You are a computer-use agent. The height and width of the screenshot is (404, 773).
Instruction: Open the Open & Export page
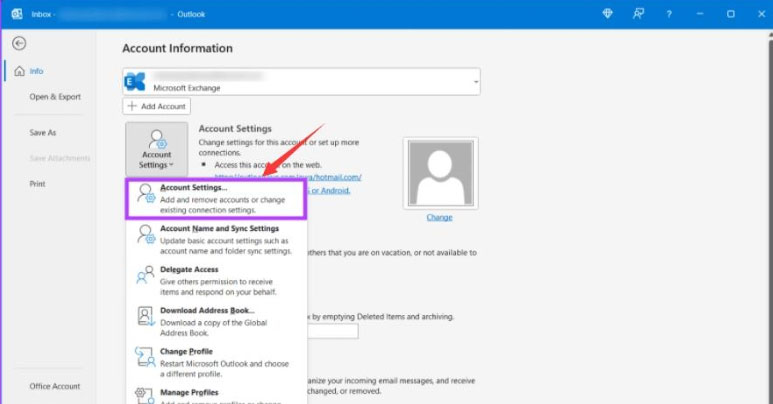point(55,97)
